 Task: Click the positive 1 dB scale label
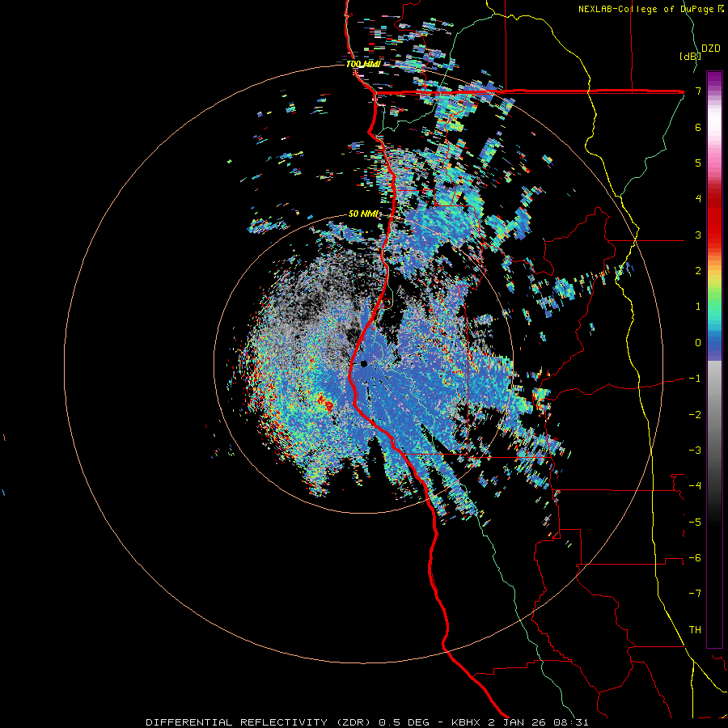tap(698, 307)
